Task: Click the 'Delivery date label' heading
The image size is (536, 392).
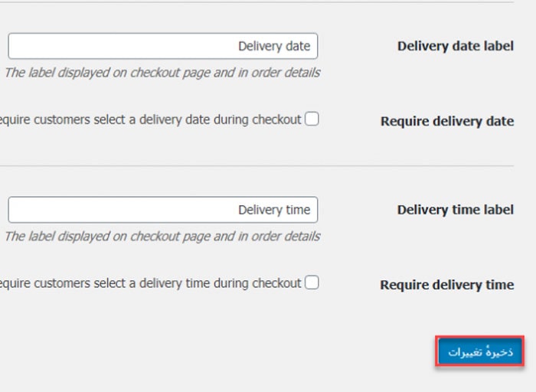Action: pyautogui.click(x=456, y=46)
